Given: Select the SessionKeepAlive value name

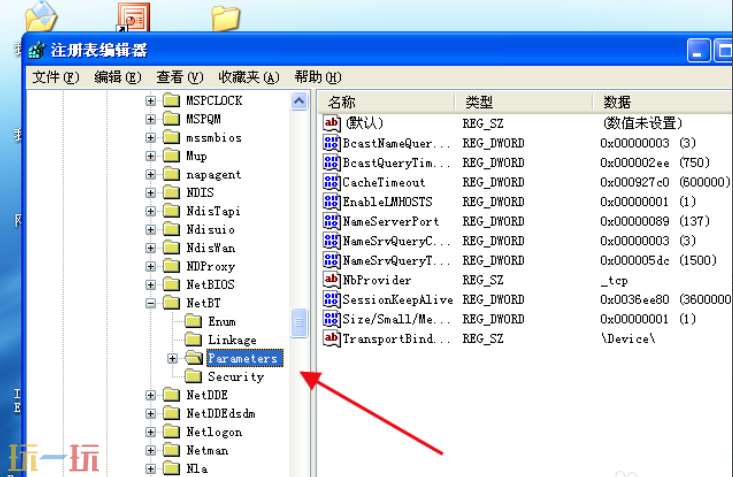Looking at the screenshot, I should coord(398,300).
